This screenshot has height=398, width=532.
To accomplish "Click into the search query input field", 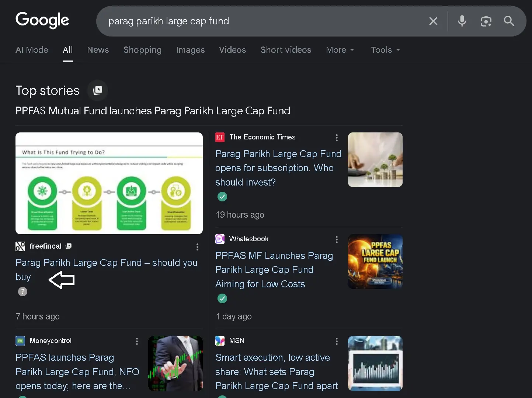I will click(x=258, y=21).
